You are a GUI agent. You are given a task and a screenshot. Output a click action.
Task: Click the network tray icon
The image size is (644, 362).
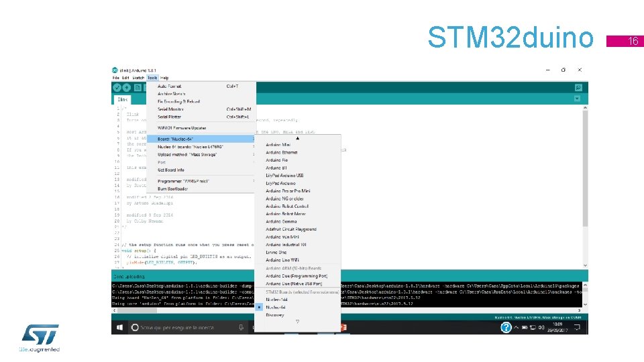pos(533,328)
